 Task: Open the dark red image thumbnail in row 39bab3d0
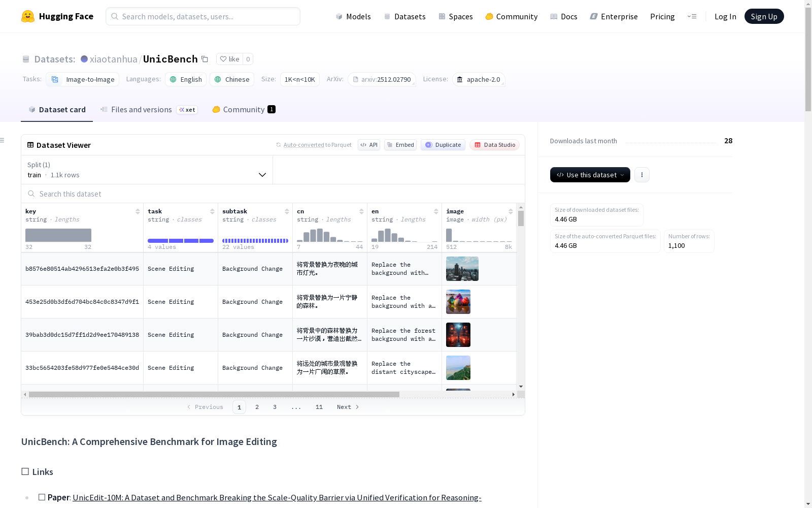pos(458,335)
